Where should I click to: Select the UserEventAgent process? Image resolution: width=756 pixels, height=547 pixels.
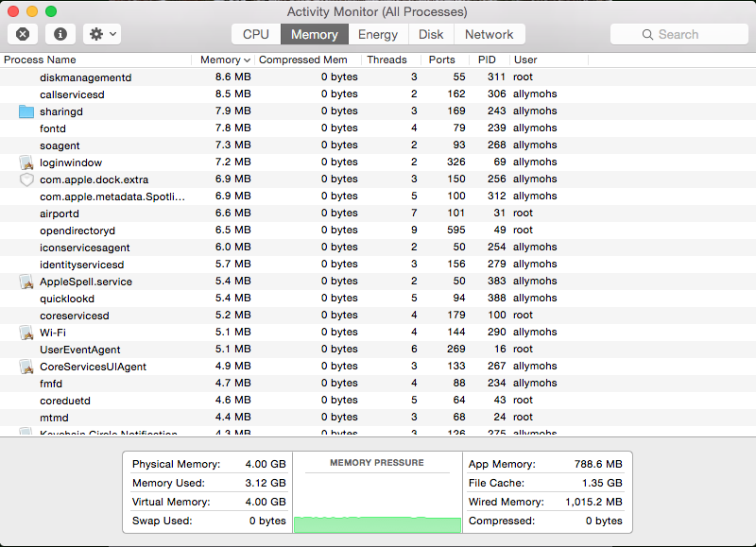point(80,350)
